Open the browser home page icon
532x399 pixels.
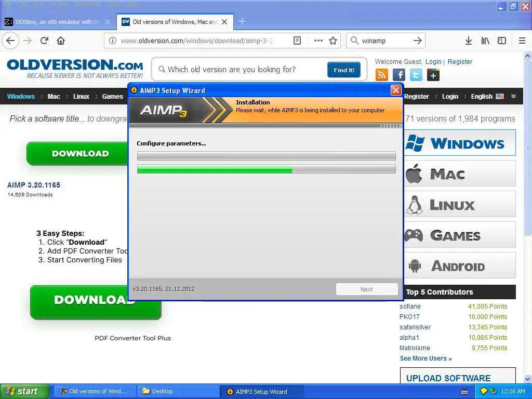click(61, 41)
